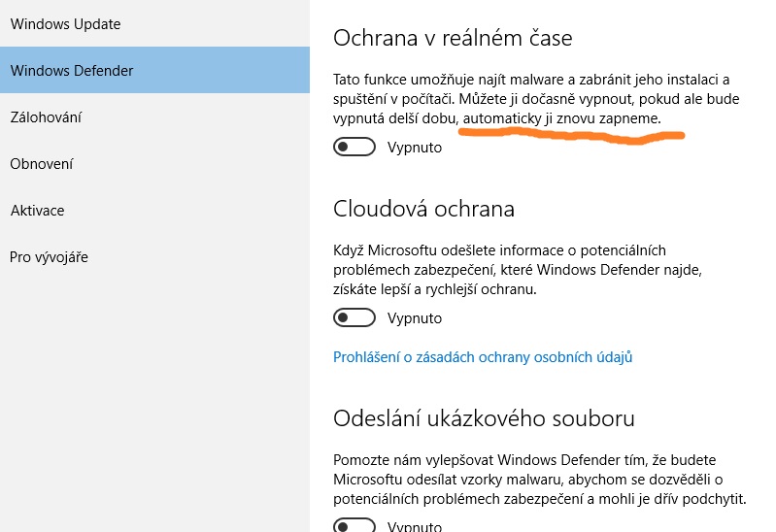The width and height of the screenshot is (776, 532).
Task: Click Vypnuto label beside cloud protection toggle
Action: (415, 317)
